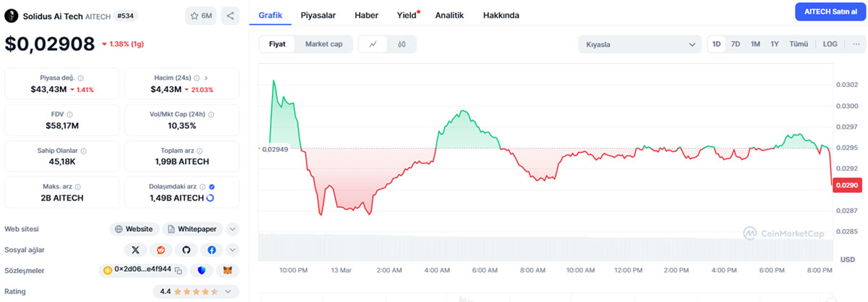The image size is (868, 302).
Task: Expand the Rating details chevron
Action: [x=229, y=291]
